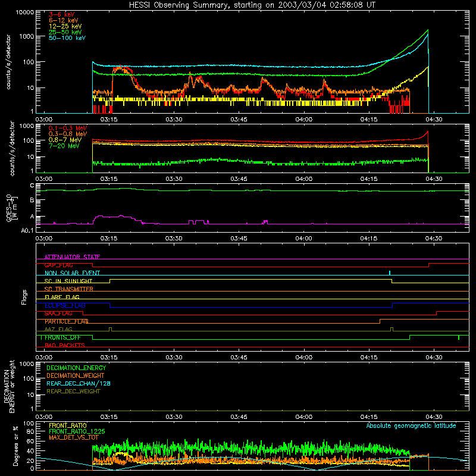Click the A0.1 label on the GOES axis
Screen dimensions: 476x476
coord(27,230)
